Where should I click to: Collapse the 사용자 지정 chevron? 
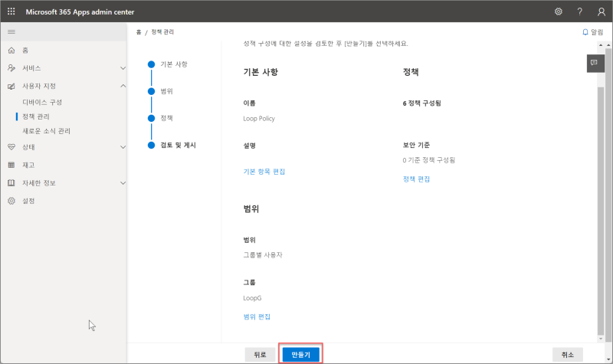pyautogui.click(x=123, y=86)
